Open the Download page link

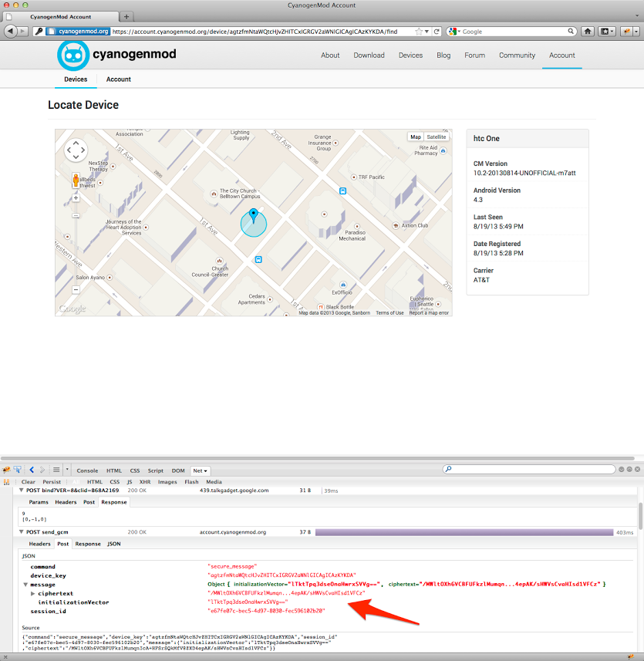(369, 56)
